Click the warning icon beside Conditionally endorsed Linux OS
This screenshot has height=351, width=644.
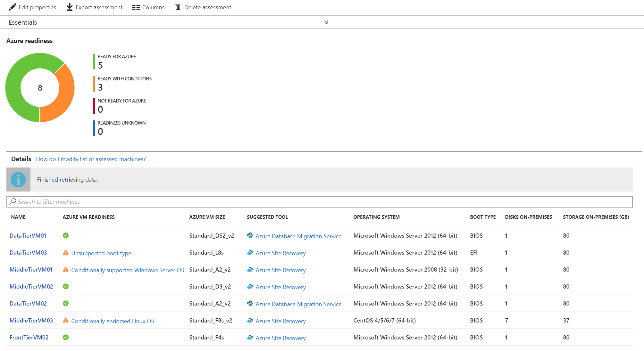coord(65,320)
